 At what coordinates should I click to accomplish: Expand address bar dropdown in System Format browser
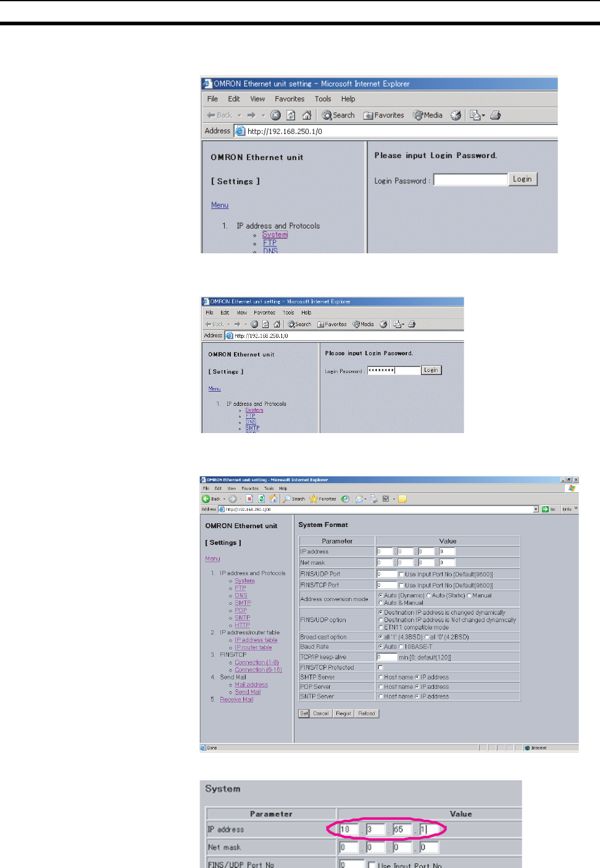[536, 509]
